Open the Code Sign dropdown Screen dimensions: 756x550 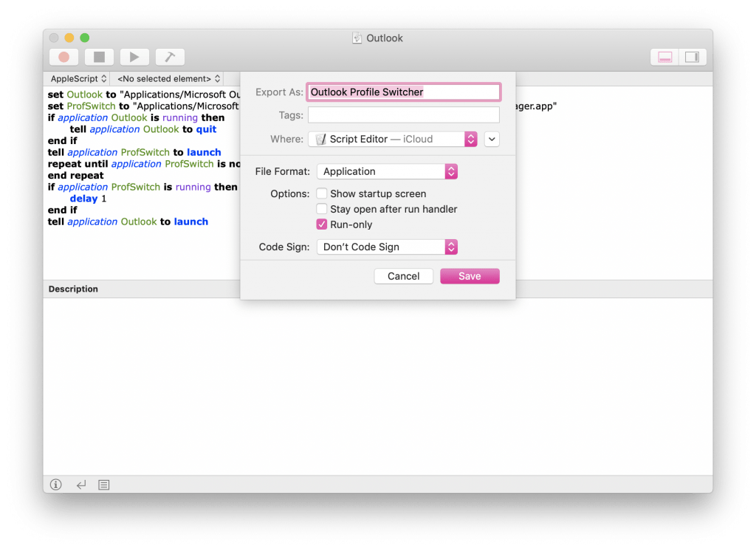coord(387,247)
